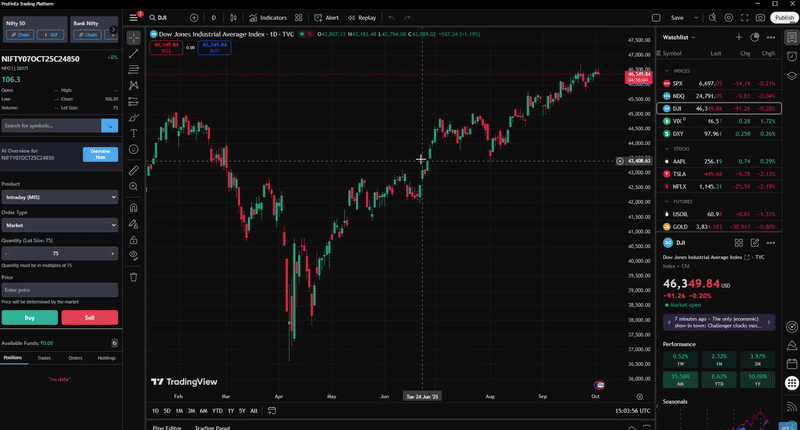
Task: Click the undo arrow
Action: point(392,17)
